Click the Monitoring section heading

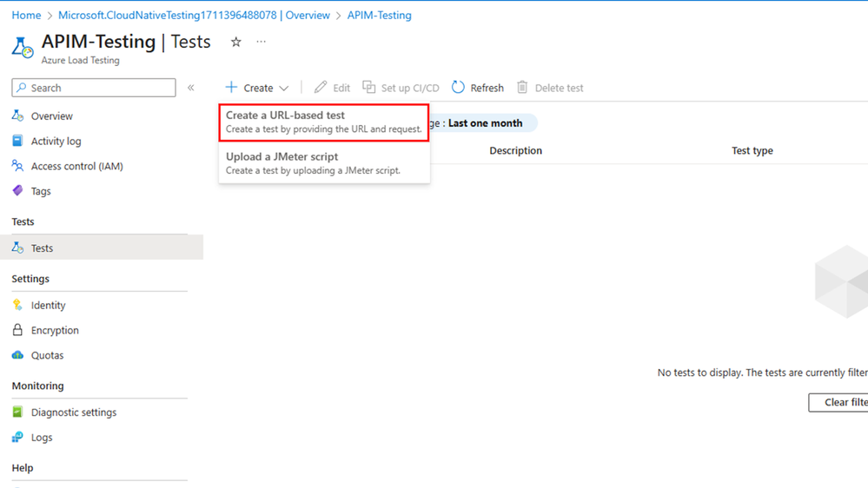pos(37,386)
